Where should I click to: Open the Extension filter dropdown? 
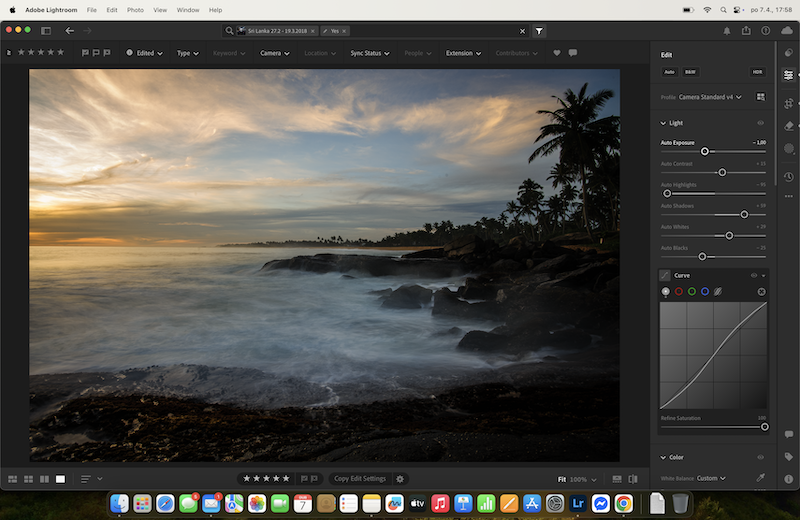pos(463,53)
